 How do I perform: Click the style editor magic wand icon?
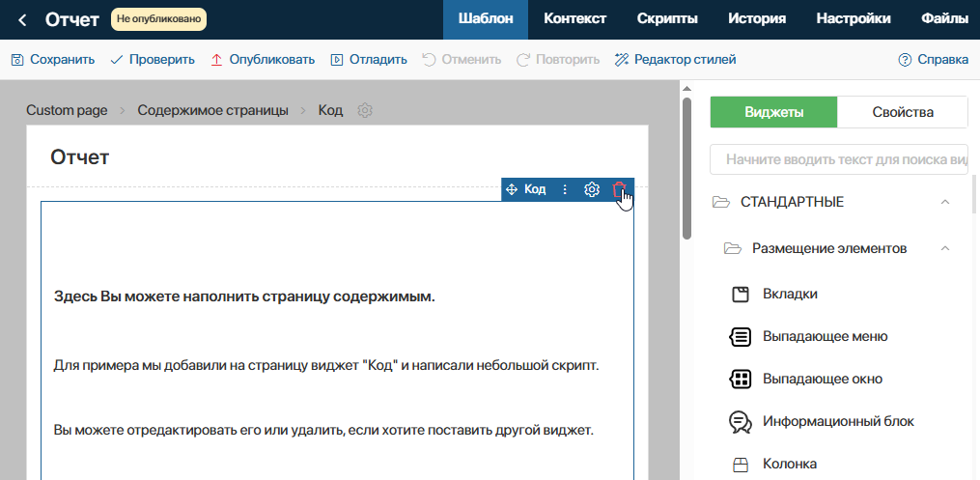(x=621, y=60)
